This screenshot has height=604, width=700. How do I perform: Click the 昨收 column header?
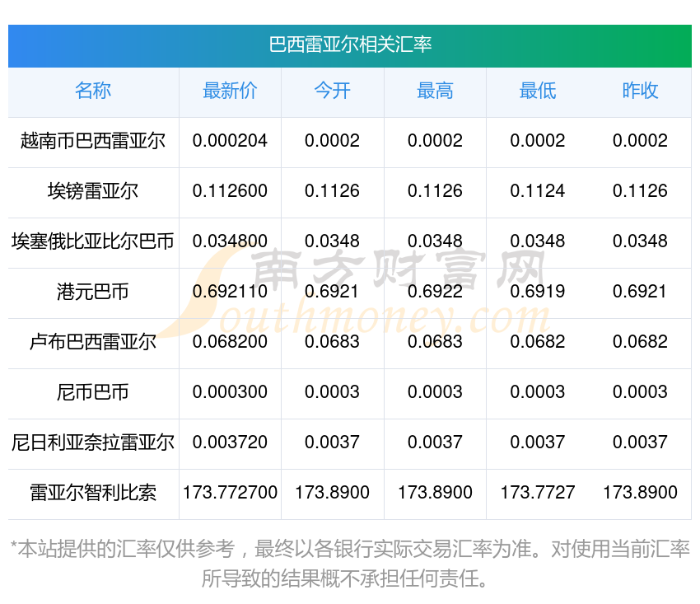(640, 91)
